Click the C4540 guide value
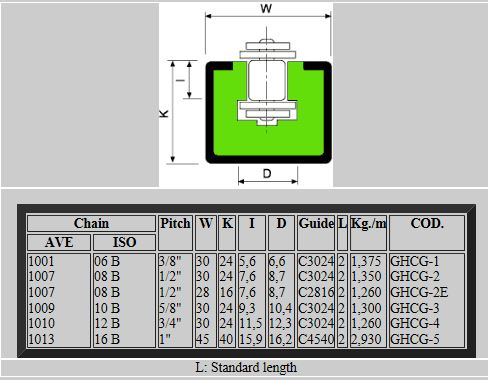The image size is (488, 380). (x=316, y=339)
